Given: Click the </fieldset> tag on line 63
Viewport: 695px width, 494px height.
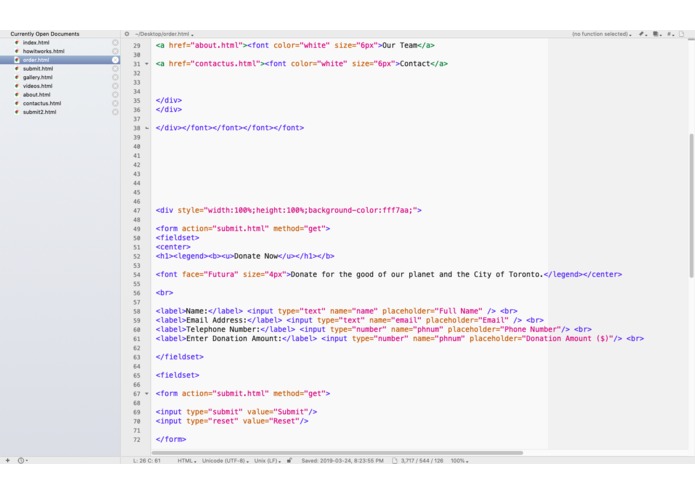Looking at the screenshot, I should (x=180, y=357).
